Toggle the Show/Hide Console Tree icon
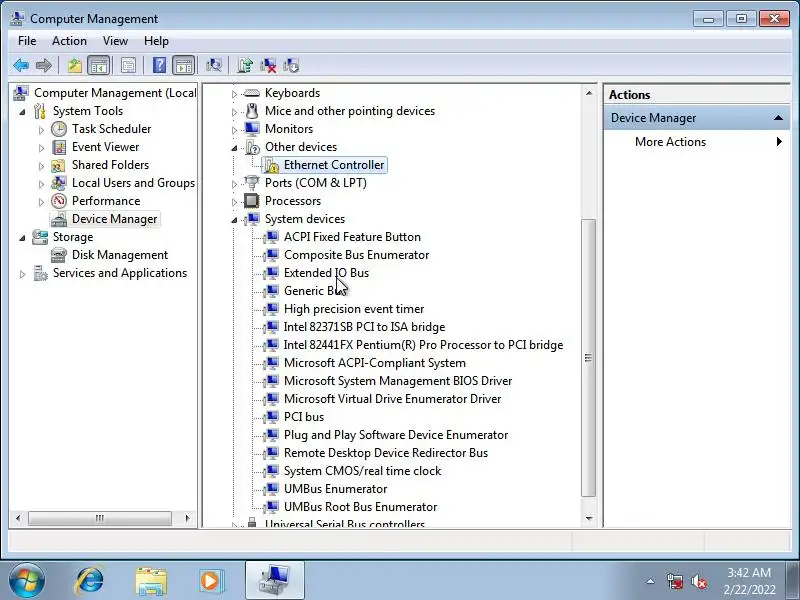The height and width of the screenshot is (600, 800). [98, 65]
